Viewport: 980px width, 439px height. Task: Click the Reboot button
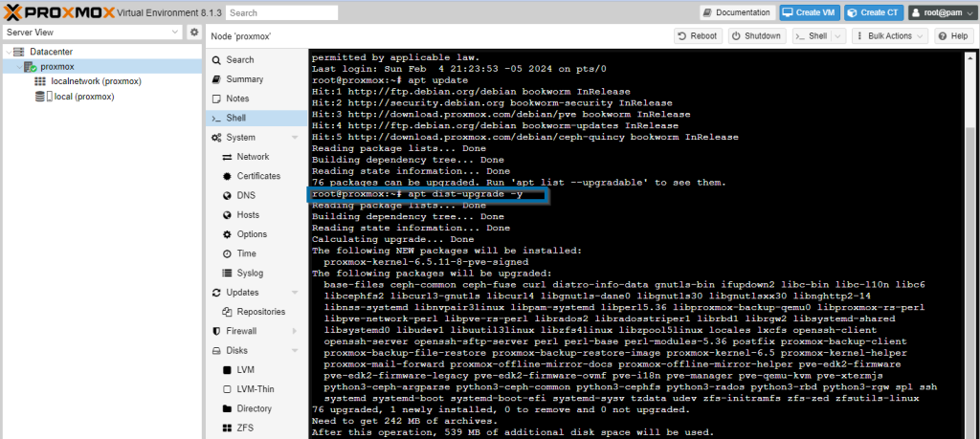point(698,36)
